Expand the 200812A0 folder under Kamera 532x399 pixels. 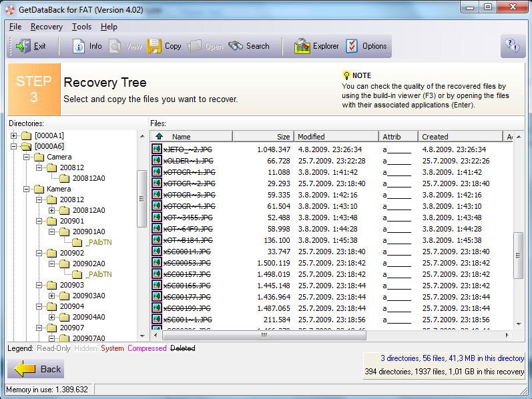tap(51, 210)
